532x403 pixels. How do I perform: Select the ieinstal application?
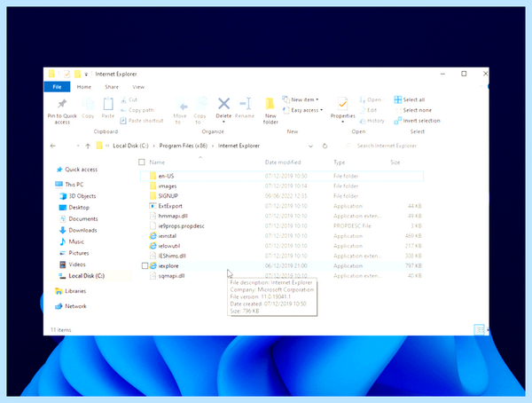[x=282, y=236]
